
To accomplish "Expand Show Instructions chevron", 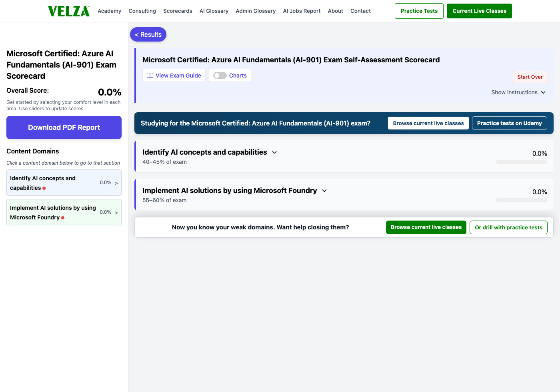I will [543, 92].
